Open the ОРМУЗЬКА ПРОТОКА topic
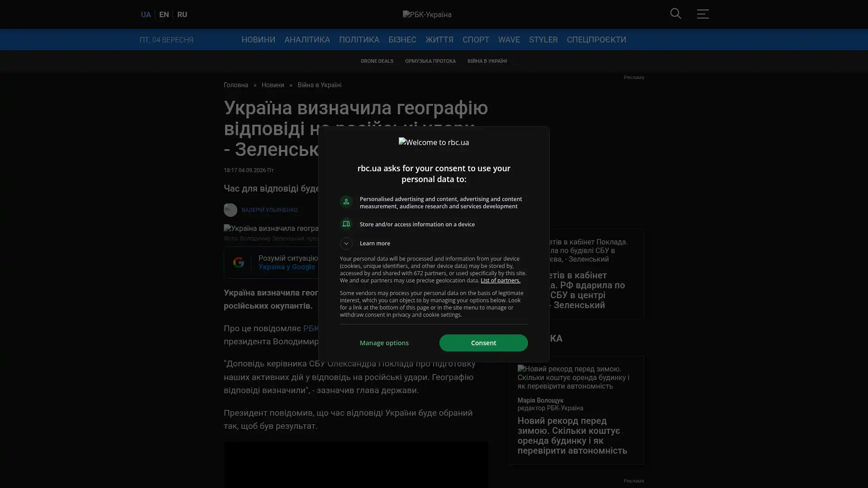The height and width of the screenshot is (488, 868). click(x=430, y=61)
